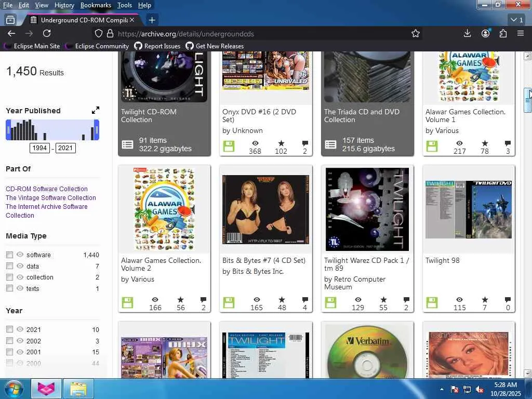This screenshot has height=399, width=532.
Task: Open the Alawar Games Volume 2 cover thumbnail
Action: pos(164,209)
